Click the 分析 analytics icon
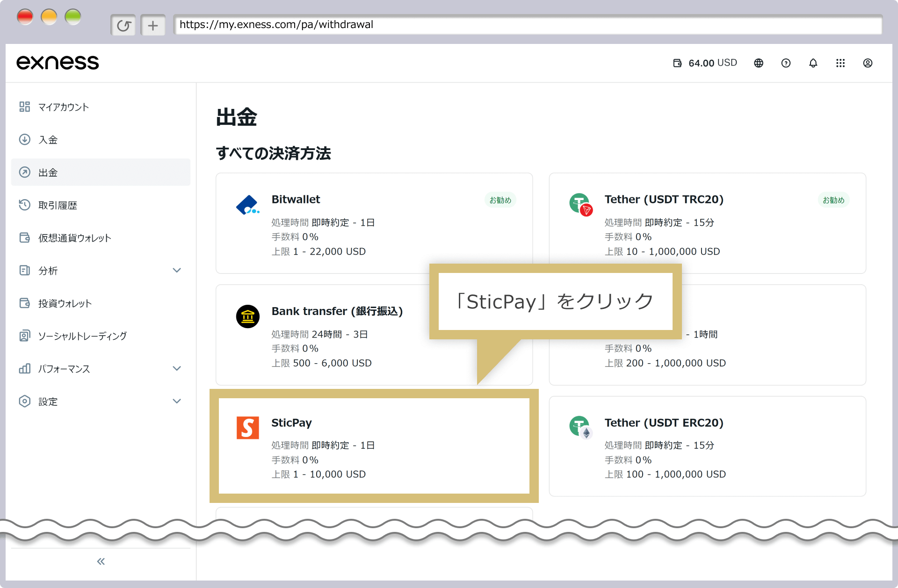 25,270
